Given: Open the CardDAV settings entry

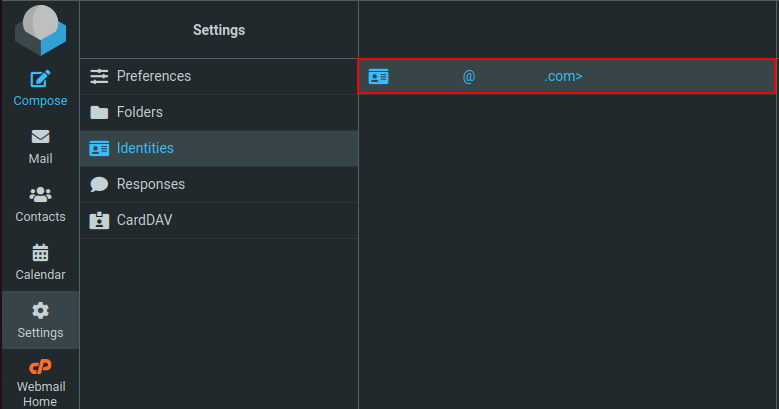Looking at the screenshot, I should (144, 220).
